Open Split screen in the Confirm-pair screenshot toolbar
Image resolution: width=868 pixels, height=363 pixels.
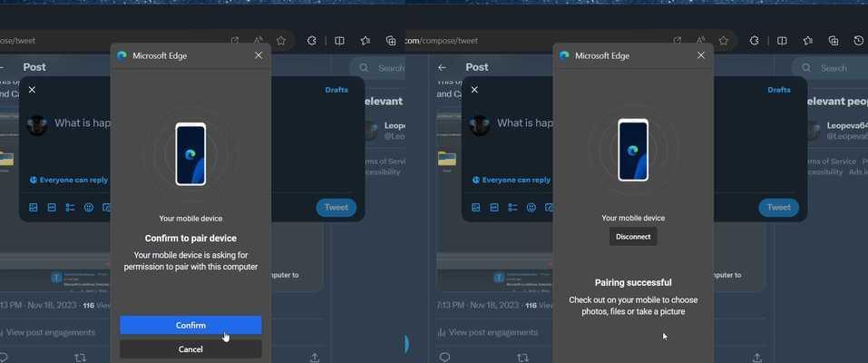coord(340,41)
